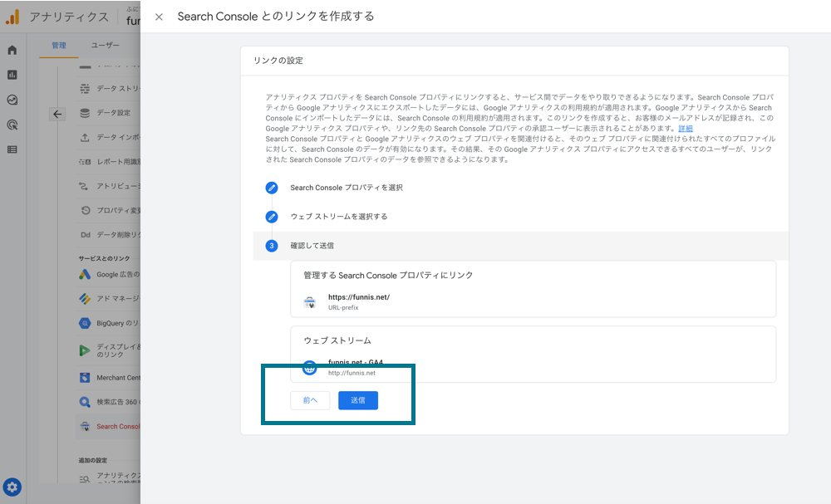Click the 確認して送信 step row
The image size is (831, 504).
click(x=520, y=246)
